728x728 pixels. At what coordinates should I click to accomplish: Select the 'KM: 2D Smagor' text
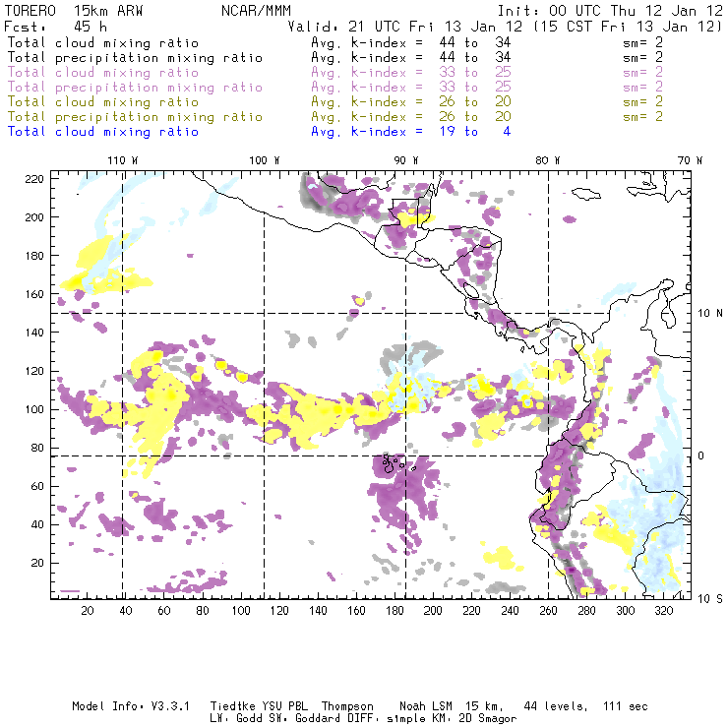(x=472, y=719)
